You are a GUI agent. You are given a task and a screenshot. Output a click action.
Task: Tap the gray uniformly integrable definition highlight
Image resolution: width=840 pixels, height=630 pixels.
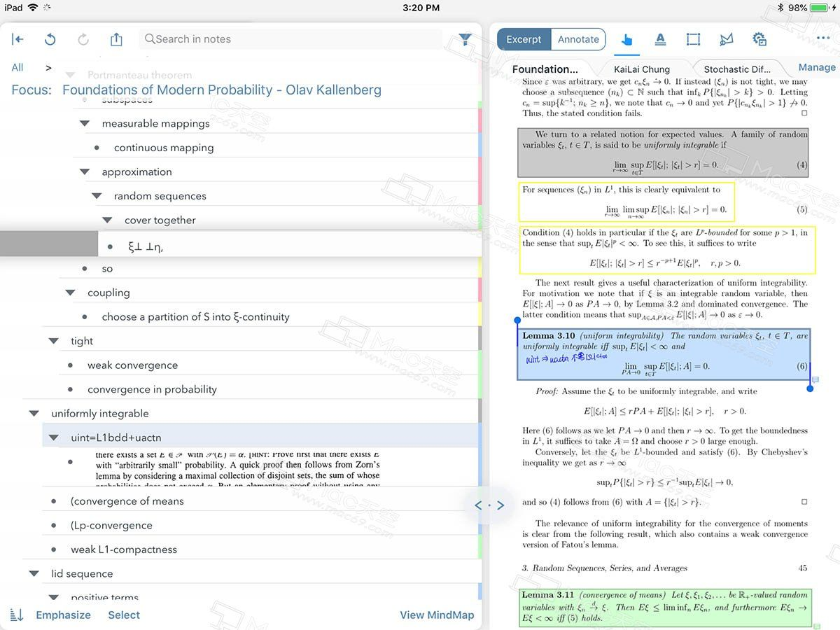click(x=664, y=152)
